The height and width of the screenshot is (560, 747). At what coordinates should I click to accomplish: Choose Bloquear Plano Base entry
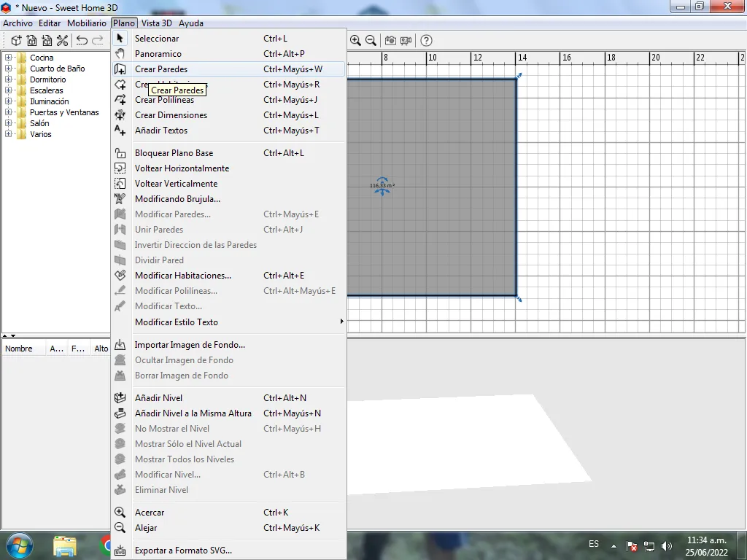pyautogui.click(x=228, y=153)
